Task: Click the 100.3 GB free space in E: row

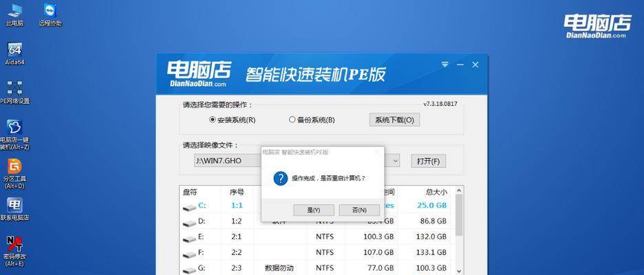Action: tap(378, 236)
